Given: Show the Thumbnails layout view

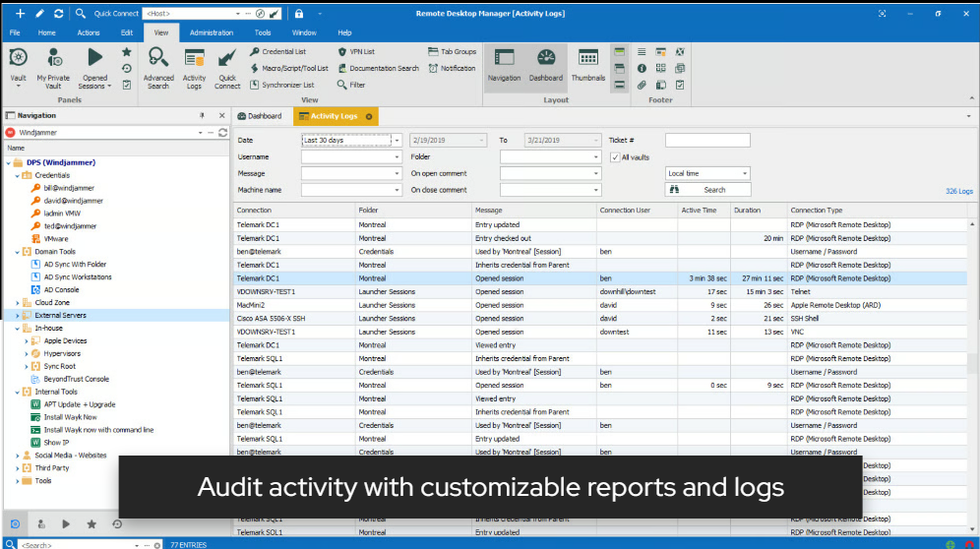Looking at the screenshot, I should click(588, 59).
